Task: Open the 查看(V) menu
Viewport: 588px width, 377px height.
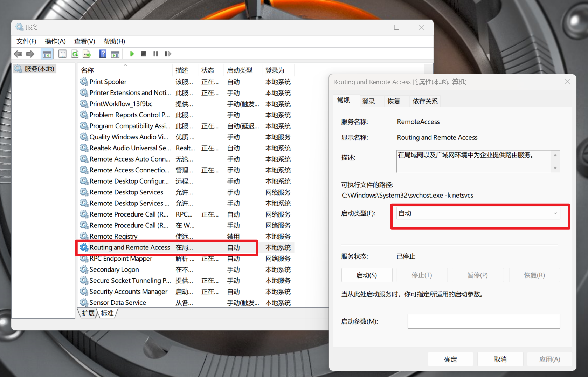Action: point(85,41)
